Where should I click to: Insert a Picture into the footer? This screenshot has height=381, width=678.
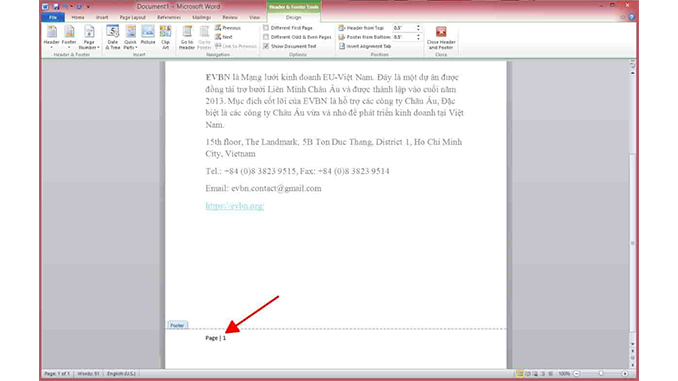point(148,35)
